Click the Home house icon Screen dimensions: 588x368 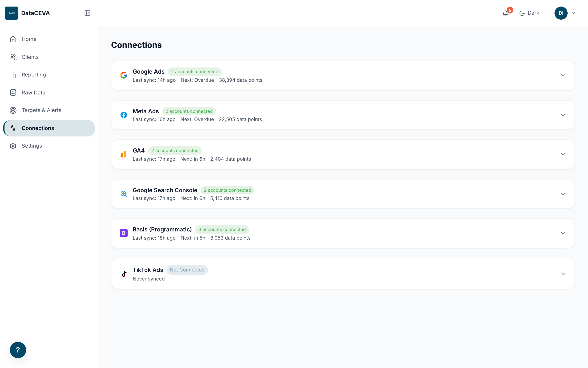13,39
